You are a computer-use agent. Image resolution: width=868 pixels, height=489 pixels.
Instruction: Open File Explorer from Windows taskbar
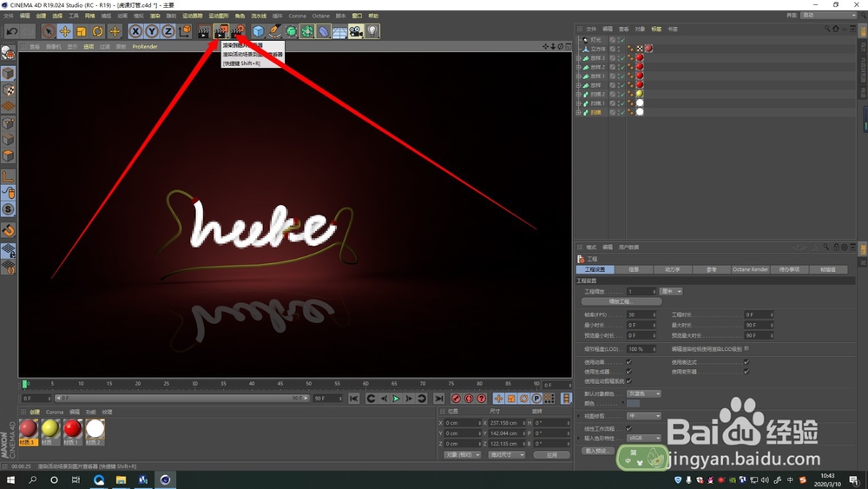click(x=121, y=479)
